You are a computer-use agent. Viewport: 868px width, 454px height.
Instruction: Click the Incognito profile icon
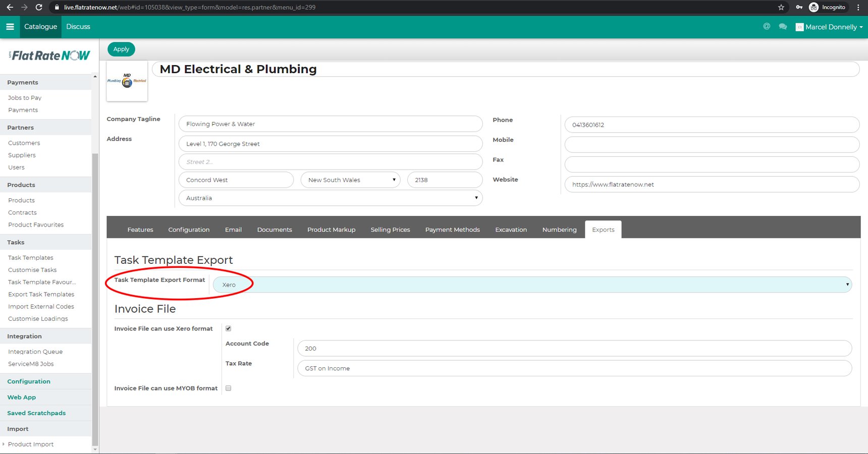click(x=813, y=8)
